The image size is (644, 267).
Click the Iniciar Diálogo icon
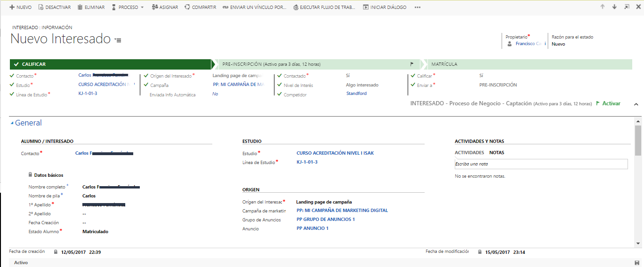click(x=366, y=8)
